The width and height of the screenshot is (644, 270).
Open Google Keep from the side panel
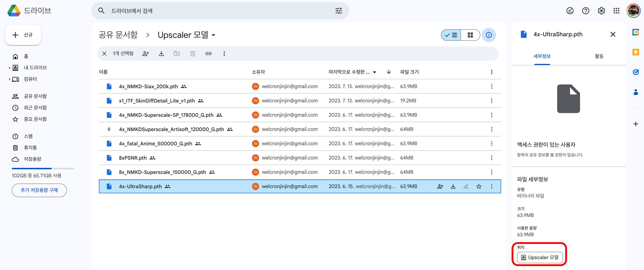click(635, 52)
